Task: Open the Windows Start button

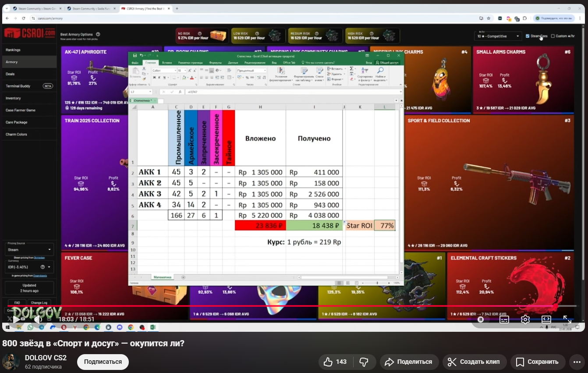Action: tap(8, 327)
